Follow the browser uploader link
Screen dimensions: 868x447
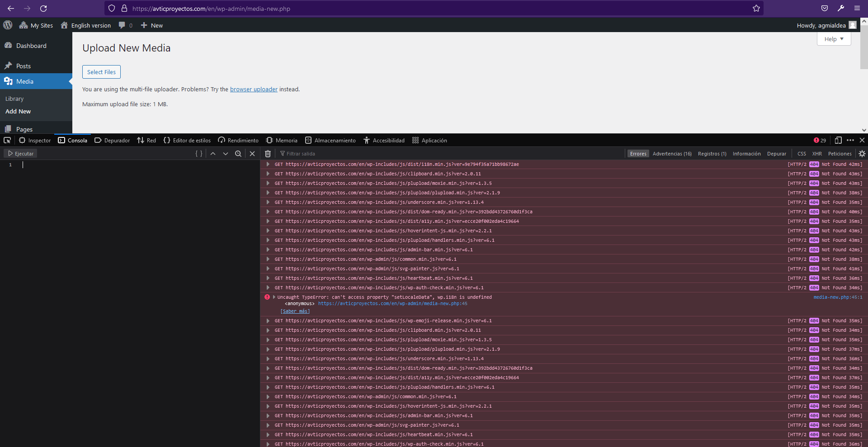coord(254,89)
